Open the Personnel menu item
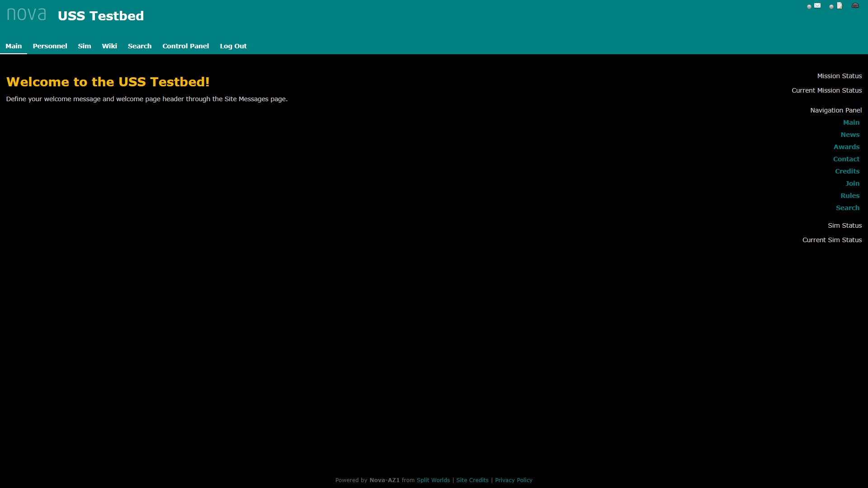 point(50,46)
